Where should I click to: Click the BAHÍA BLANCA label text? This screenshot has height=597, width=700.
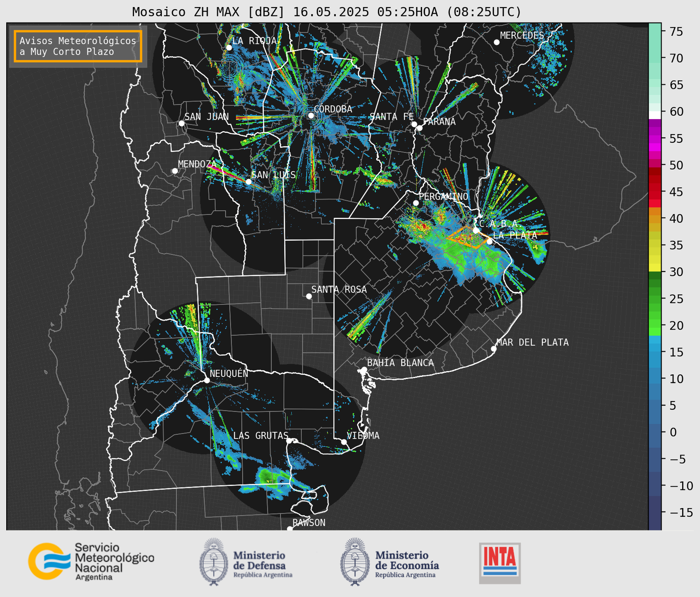click(400, 363)
